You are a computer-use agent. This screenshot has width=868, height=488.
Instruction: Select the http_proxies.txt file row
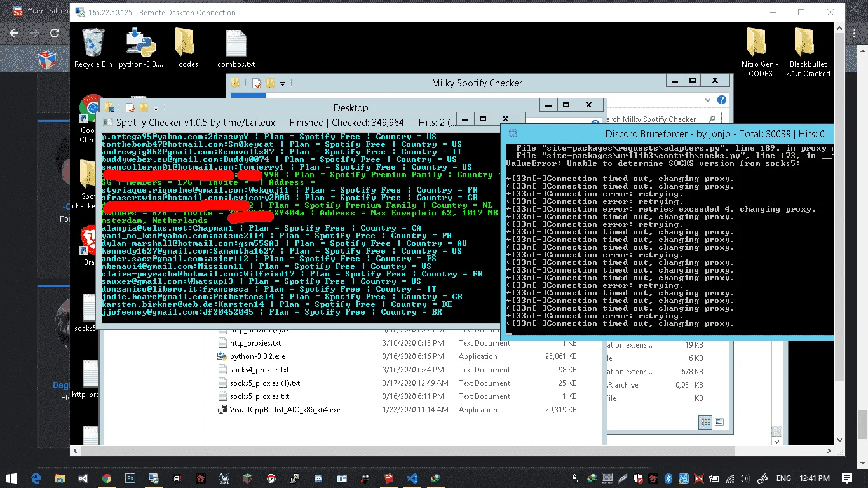coord(397,343)
